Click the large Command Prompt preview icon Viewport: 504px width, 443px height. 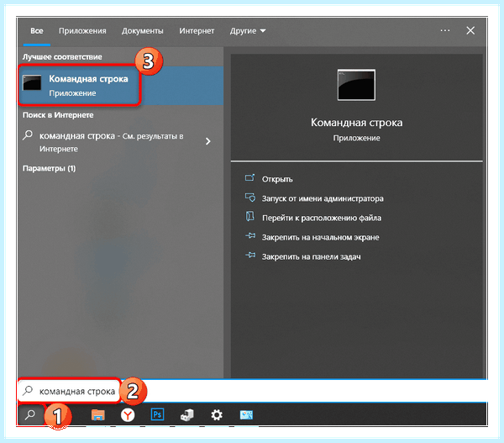tap(356, 85)
